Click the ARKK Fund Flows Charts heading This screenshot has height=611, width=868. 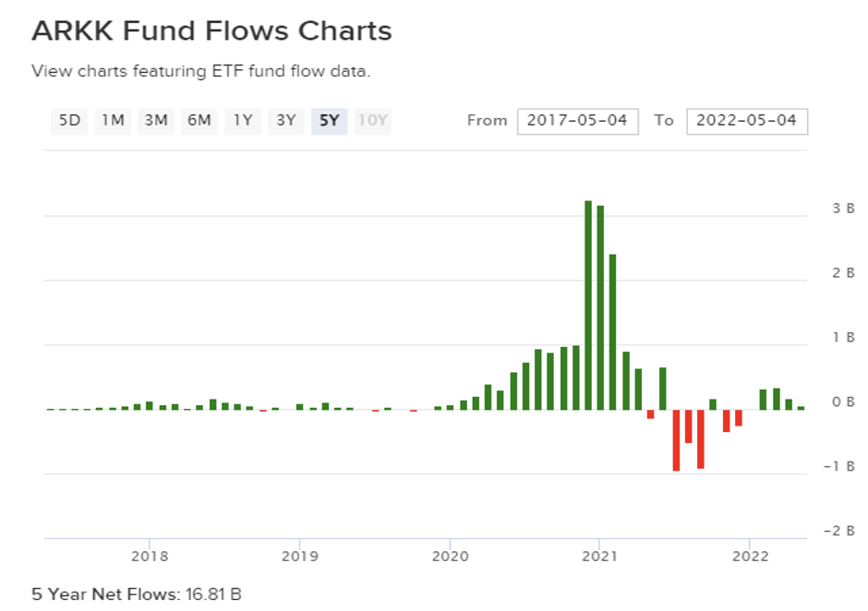(x=211, y=30)
